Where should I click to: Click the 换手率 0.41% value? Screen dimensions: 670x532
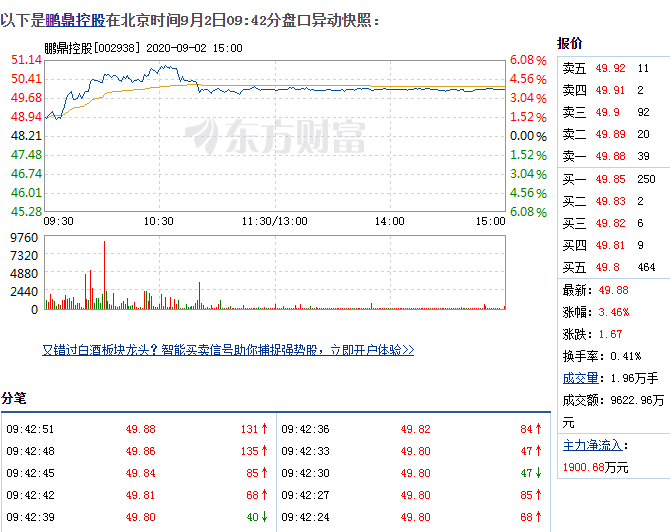tap(626, 356)
